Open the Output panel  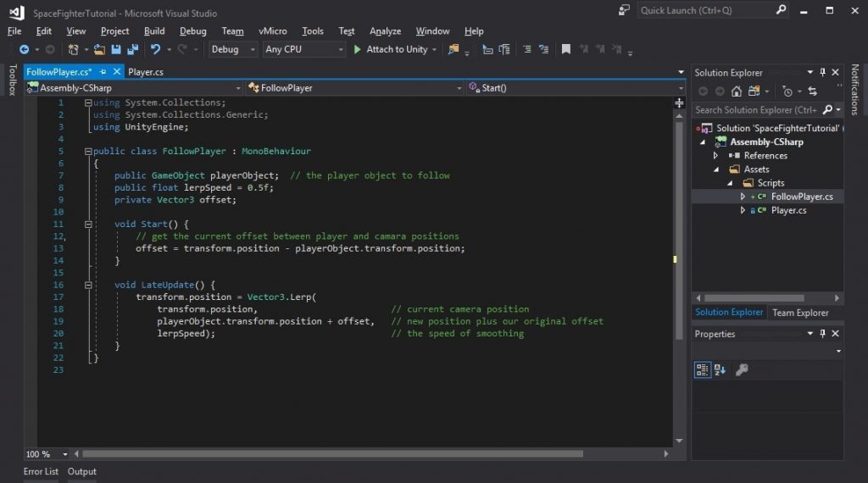coord(82,471)
